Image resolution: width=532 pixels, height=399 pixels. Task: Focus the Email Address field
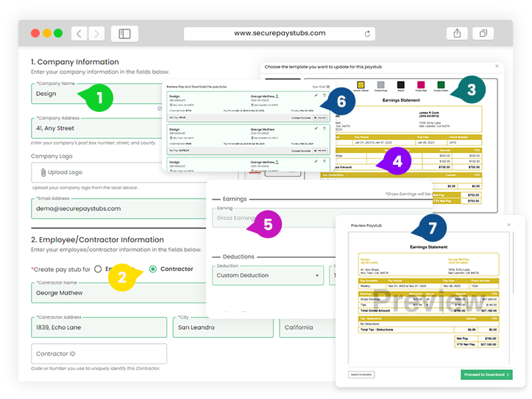point(118,209)
